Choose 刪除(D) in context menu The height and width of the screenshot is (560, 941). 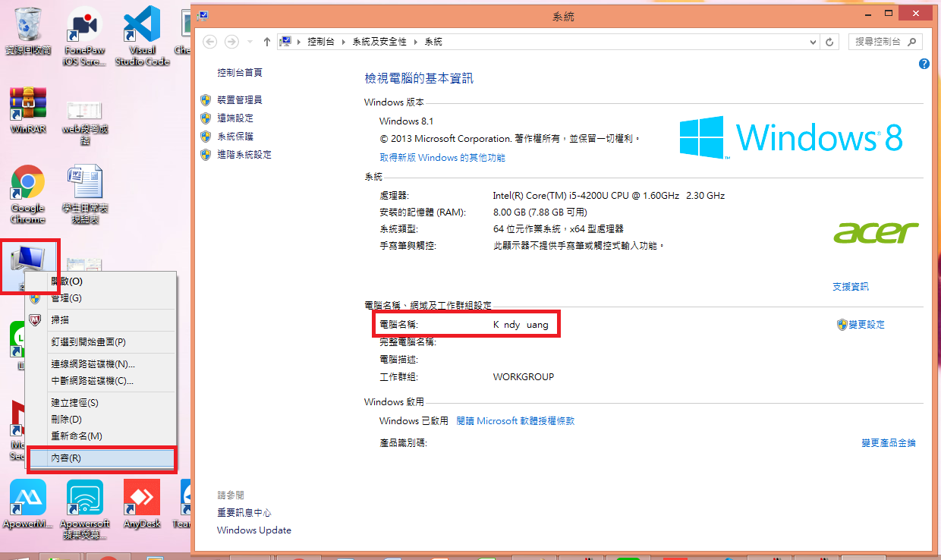[101, 420]
